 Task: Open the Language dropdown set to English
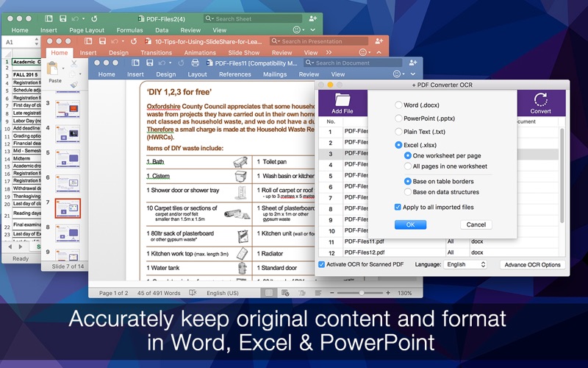coord(465,264)
